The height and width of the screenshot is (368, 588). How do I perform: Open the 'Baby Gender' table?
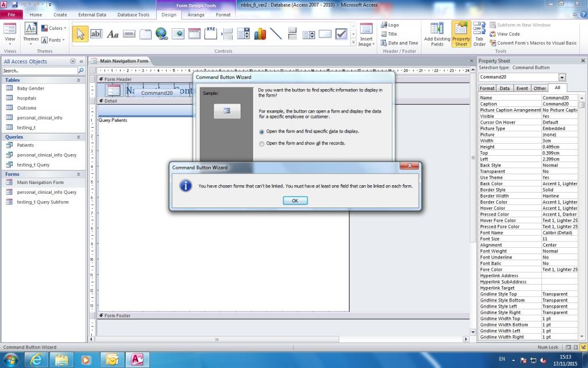30,89
